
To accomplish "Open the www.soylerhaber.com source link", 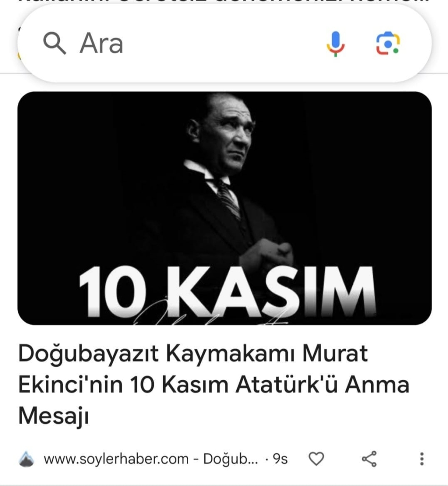I will click(x=116, y=459).
